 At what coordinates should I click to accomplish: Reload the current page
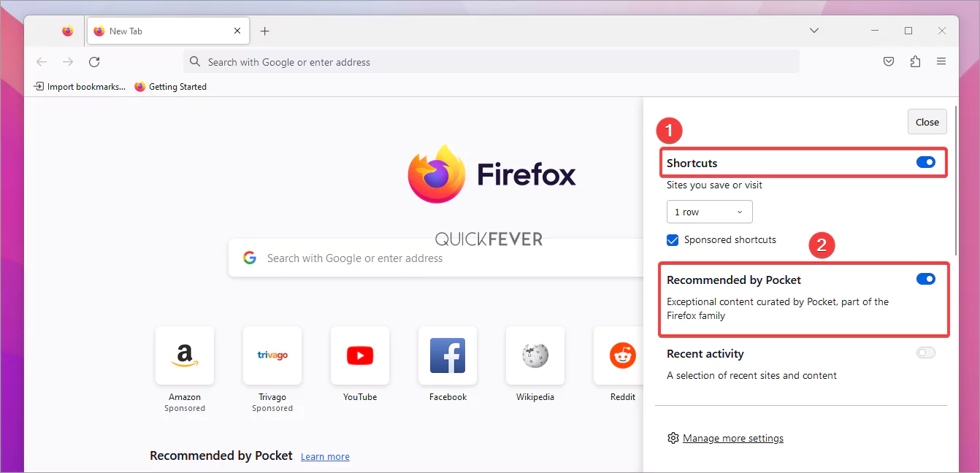pos(94,62)
